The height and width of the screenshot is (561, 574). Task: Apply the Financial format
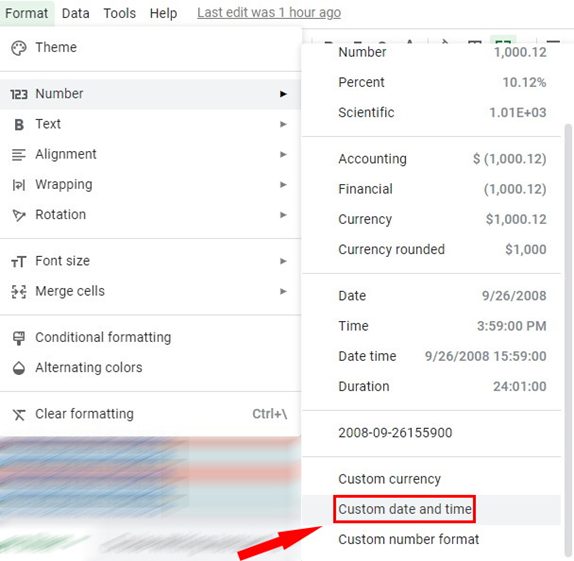click(431, 189)
